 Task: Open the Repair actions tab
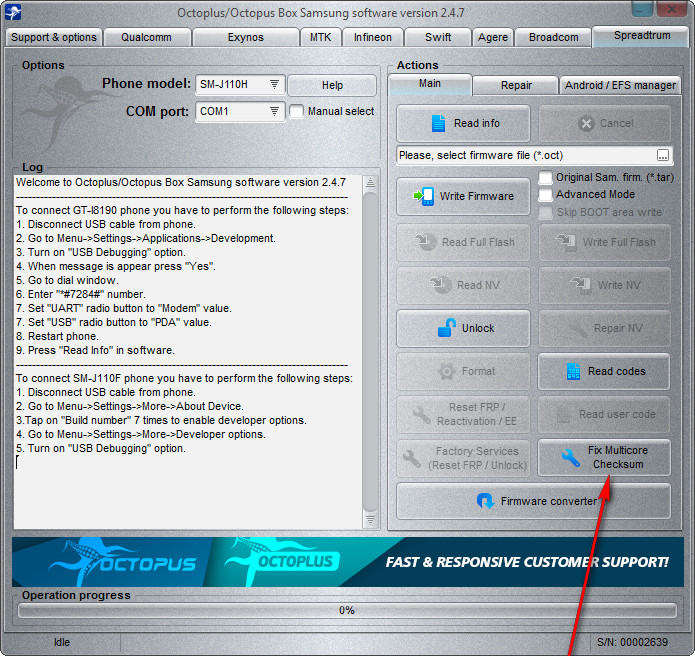515,85
